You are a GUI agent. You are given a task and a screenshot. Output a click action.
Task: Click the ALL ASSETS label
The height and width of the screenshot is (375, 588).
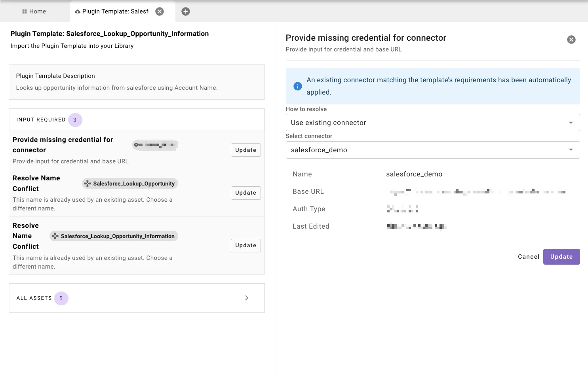[34, 298]
